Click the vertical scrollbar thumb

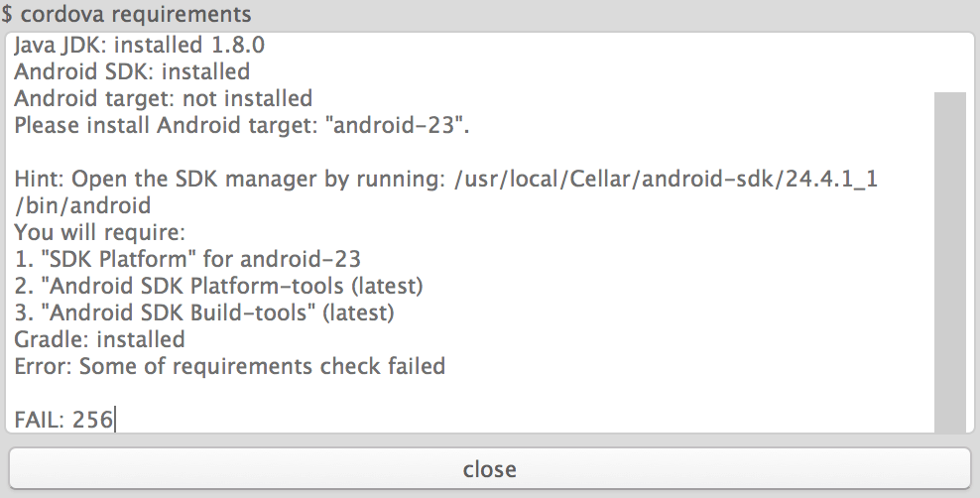coord(950,263)
